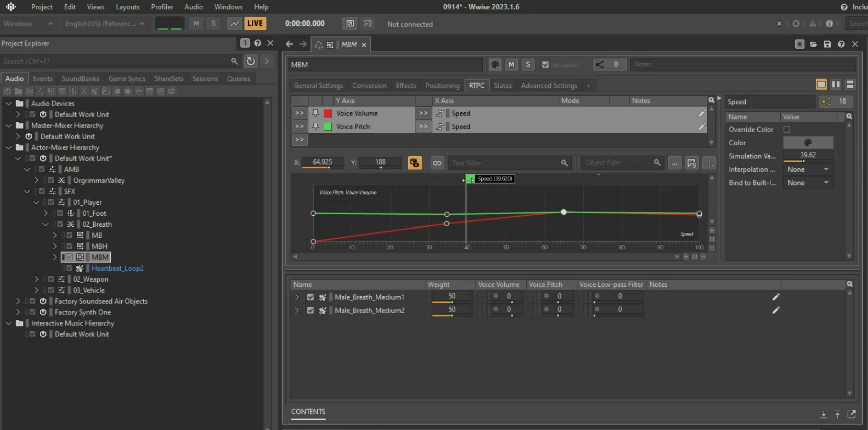Click the X coordinate value field
The image size is (868, 430).
coord(322,162)
